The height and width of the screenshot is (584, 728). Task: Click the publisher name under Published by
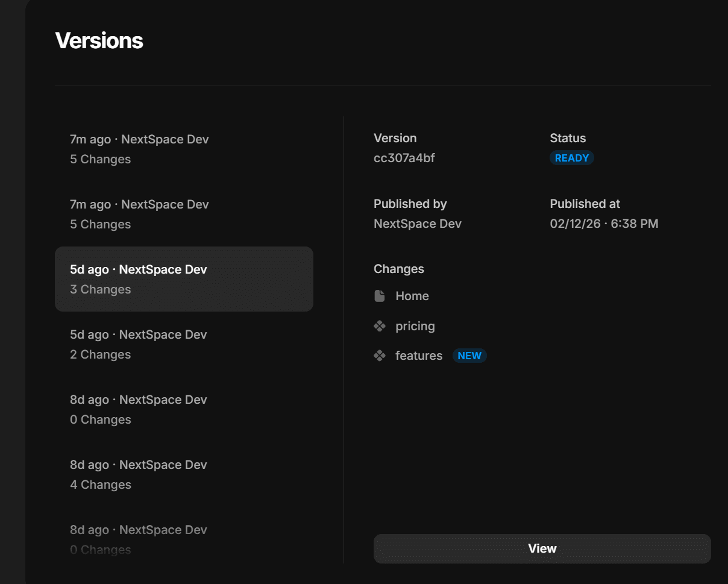coord(417,224)
